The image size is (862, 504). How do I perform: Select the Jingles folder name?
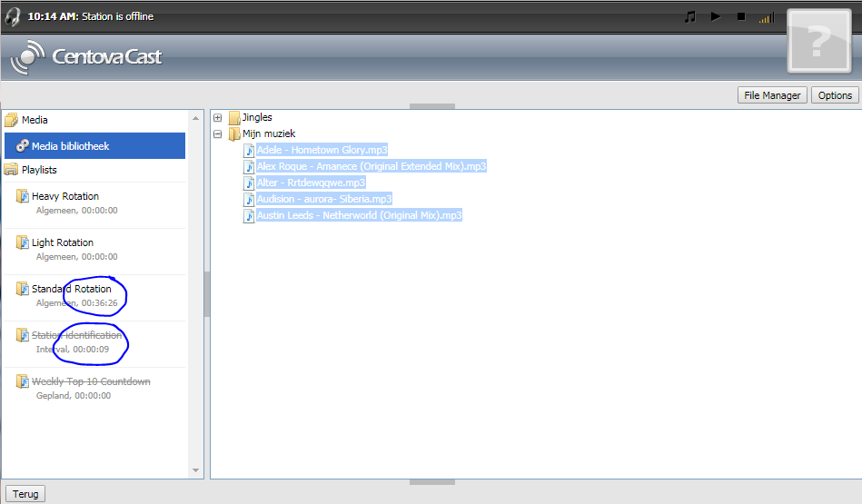pos(257,117)
